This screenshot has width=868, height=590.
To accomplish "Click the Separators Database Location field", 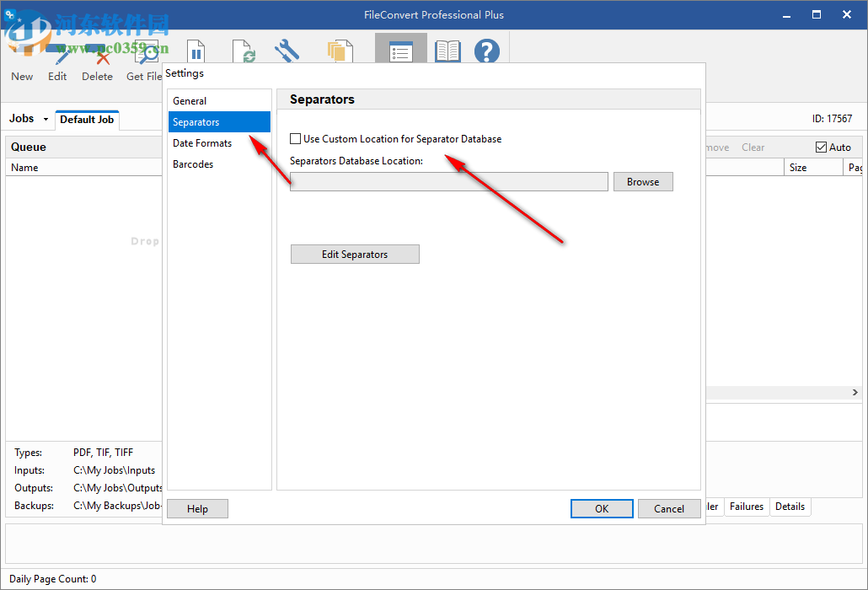I will point(449,181).
